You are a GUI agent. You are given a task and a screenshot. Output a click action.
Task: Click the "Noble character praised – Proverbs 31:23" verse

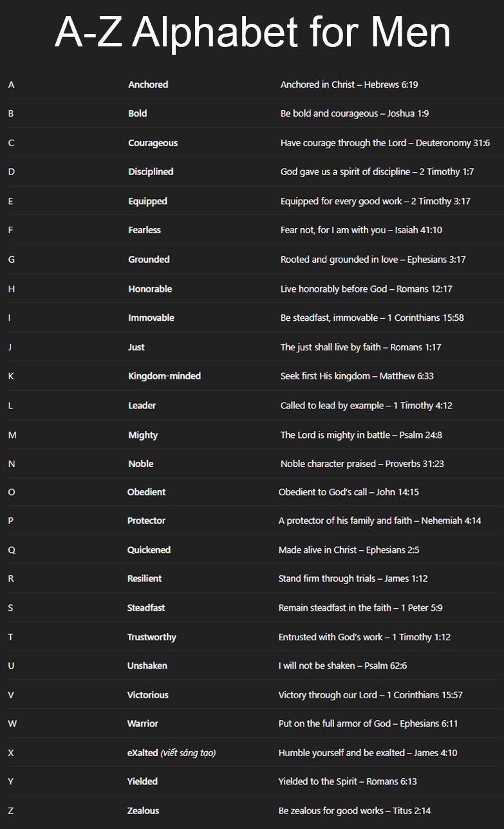362,464
